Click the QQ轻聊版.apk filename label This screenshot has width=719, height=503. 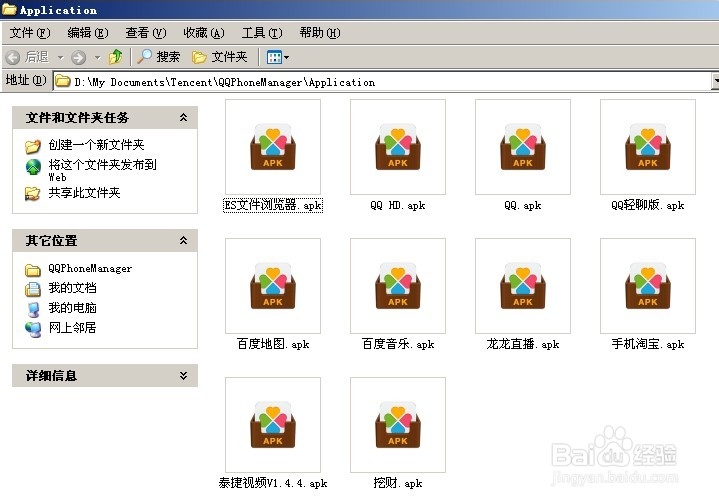[x=647, y=205]
